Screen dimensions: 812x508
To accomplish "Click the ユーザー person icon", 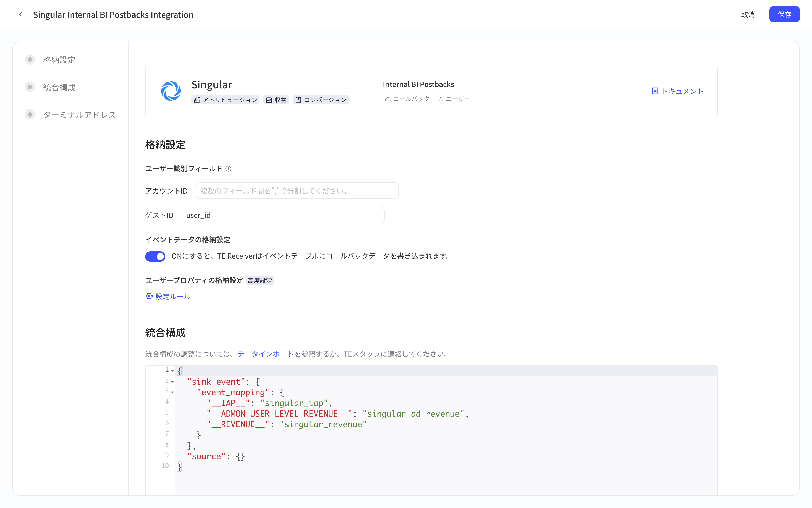I will pyautogui.click(x=441, y=99).
